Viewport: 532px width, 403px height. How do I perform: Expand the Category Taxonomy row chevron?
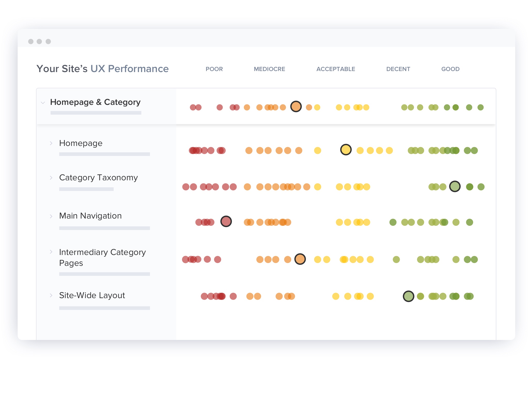[51, 178]
